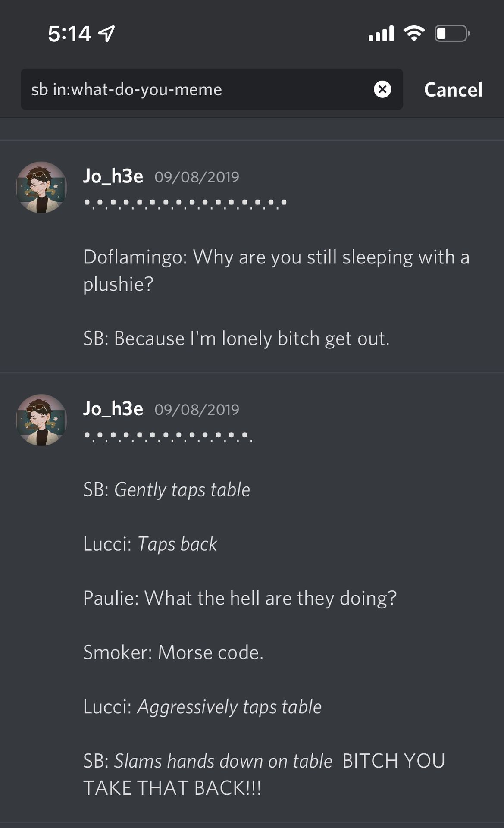The image size is (504, 828).
Task: Tap the battery icon in the status bar
Action: click(452, 33)
